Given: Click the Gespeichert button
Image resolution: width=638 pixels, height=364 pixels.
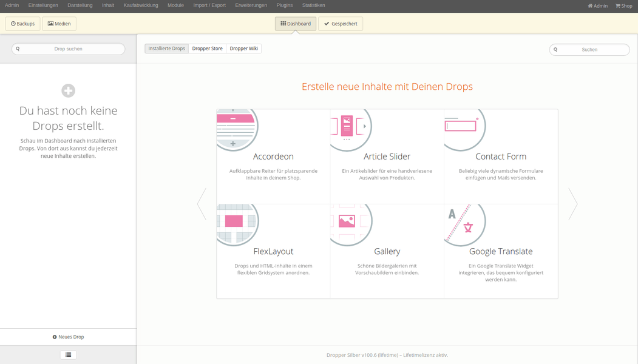Looking at the screenshot, I should point(341,24).
